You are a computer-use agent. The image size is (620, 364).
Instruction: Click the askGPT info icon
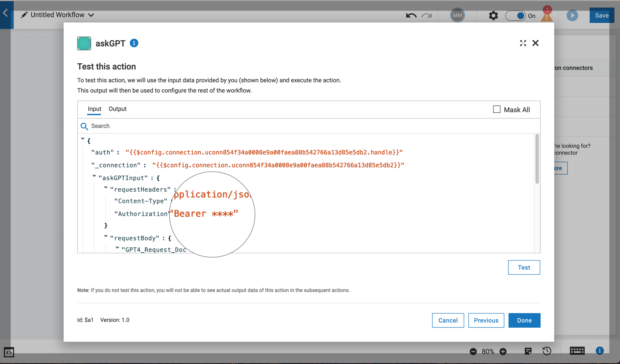[134, 43]
